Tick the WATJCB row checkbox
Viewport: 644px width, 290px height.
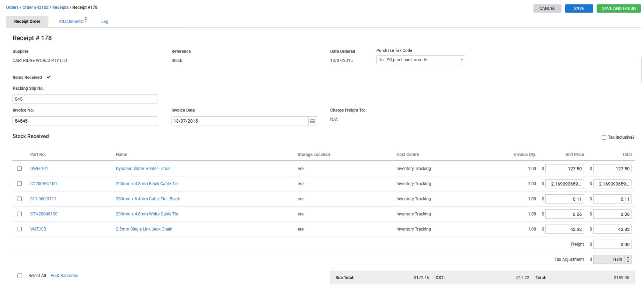pyautogui.click(x=20, y=229)
